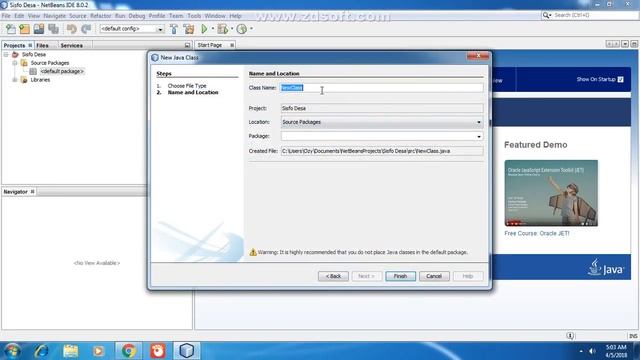
Task: Click the Debug Project toolbar icon
Action: click(223, 29)
